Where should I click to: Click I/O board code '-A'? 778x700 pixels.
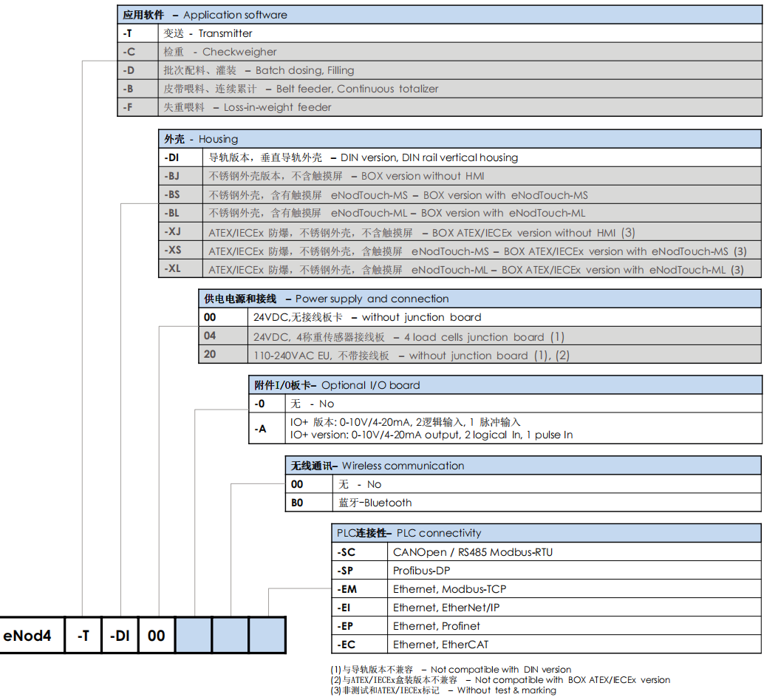267,429
